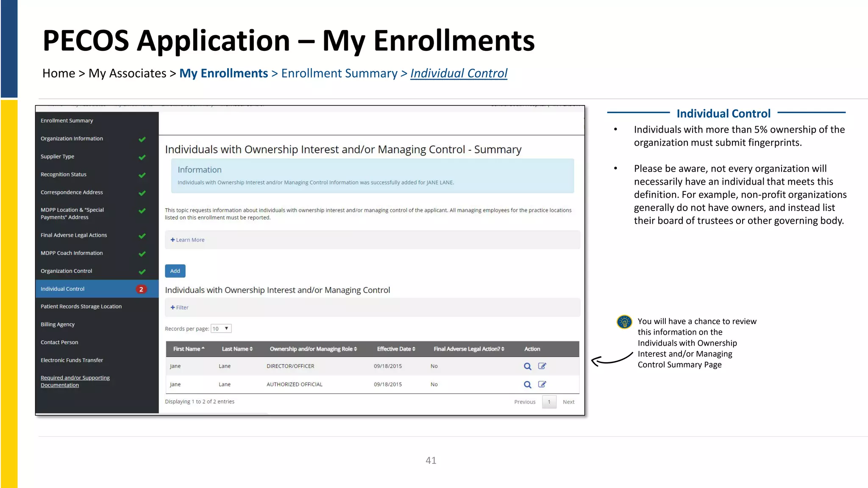Viewport: 868px width, 488px height.
Task: Click the blue Add button
Action: 175,271
